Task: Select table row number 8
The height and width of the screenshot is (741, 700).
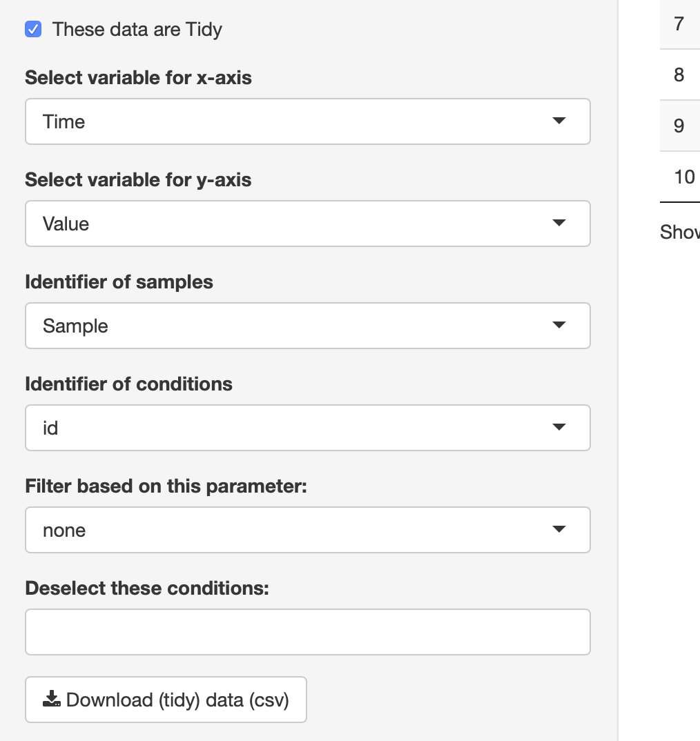Action: pyautogui.click(x=679, y=75)
